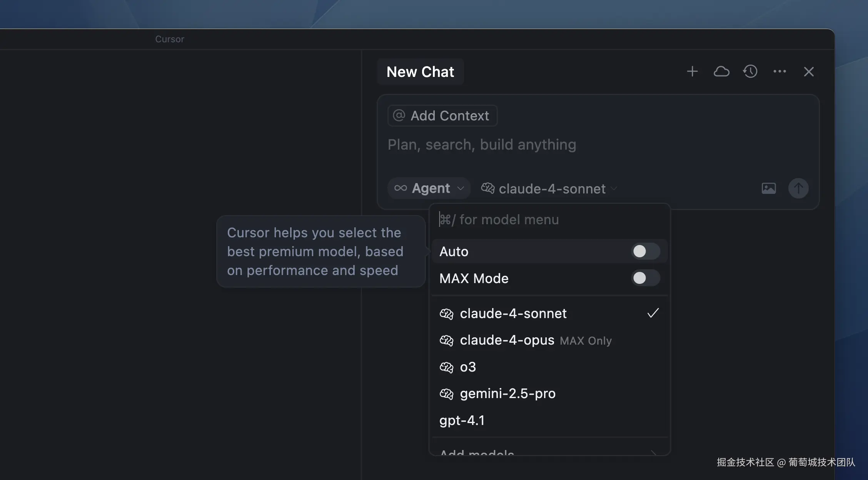Send the message with the arrow icon
This screenshot has width=868, height=480.
(x=798, y=188)
